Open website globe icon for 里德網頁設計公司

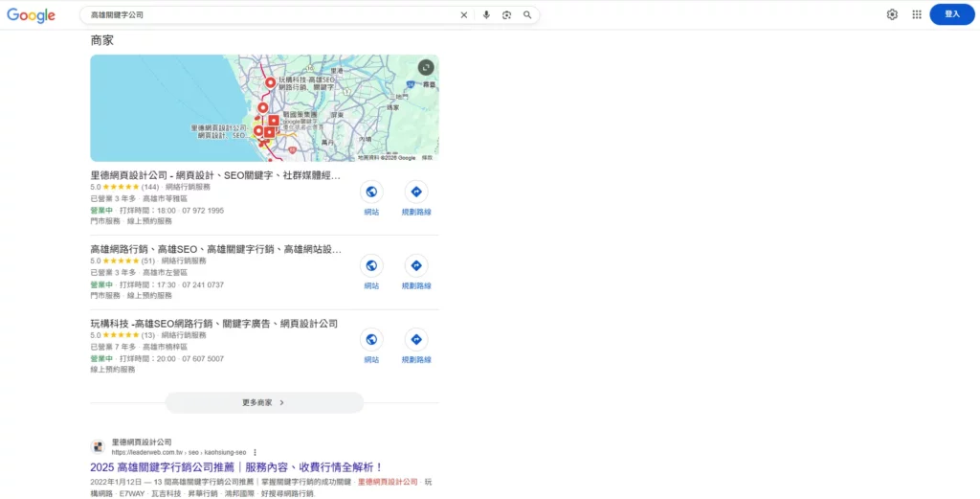pos(371,192)
